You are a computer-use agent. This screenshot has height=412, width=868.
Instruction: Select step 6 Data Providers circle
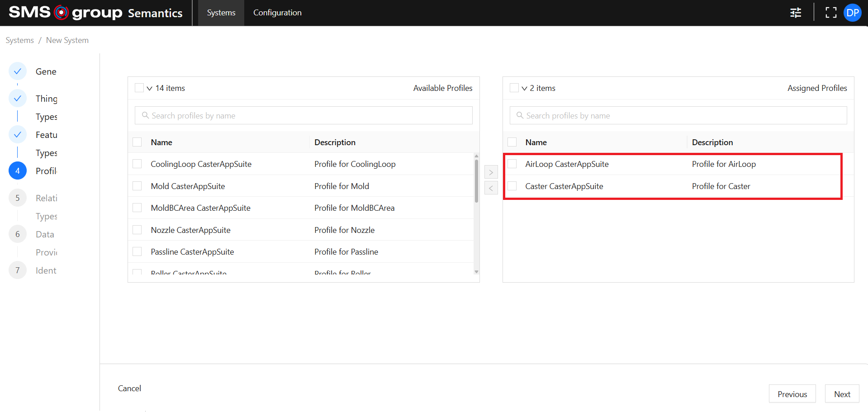pos(18,234)
